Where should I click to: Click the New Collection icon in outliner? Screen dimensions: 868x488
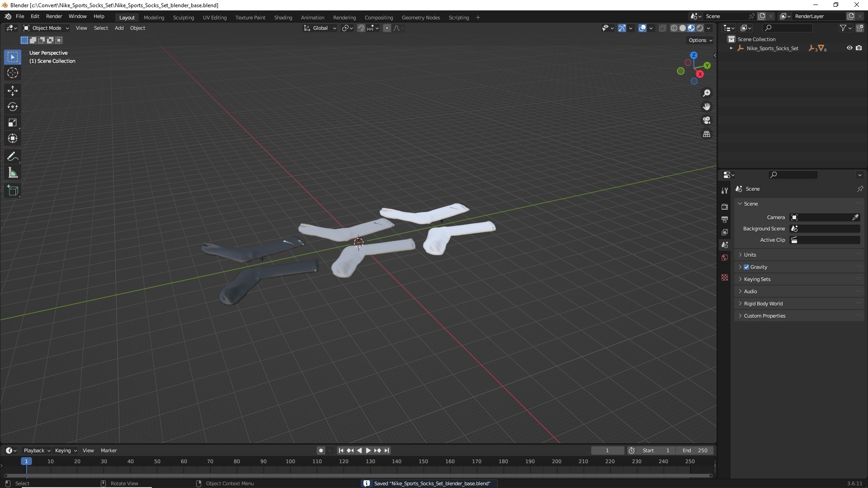[860, 28]
